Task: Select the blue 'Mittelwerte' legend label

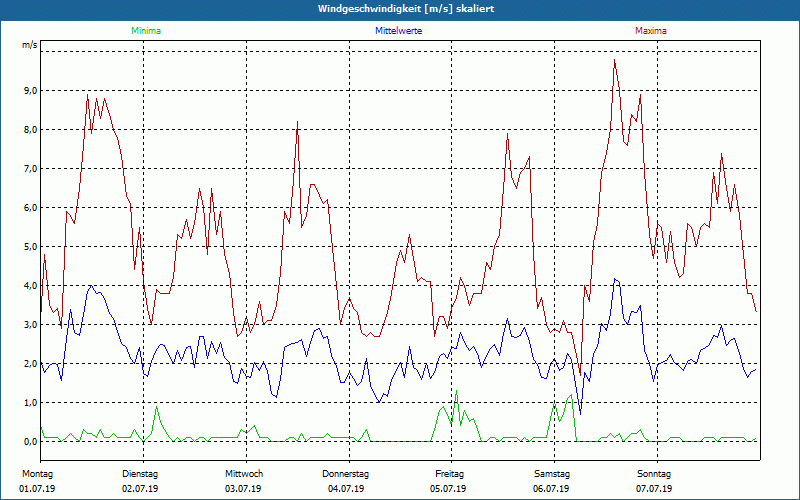Action: 398,31
